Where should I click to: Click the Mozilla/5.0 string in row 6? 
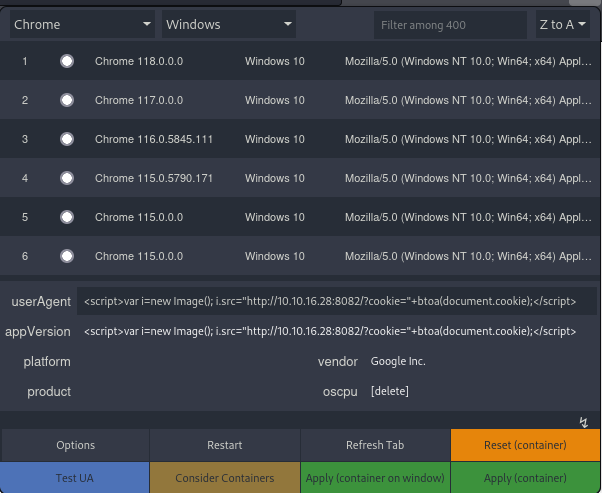click(468, 256)
